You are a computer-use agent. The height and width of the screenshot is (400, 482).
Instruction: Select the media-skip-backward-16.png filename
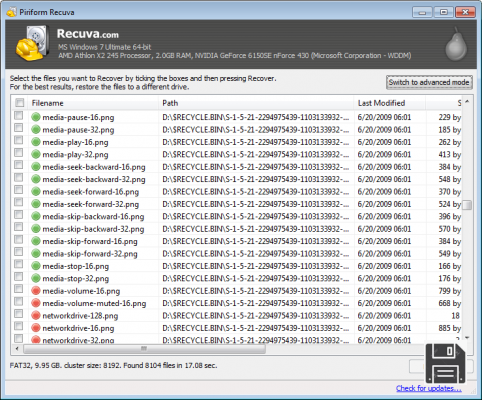click(x=93, y=217)
